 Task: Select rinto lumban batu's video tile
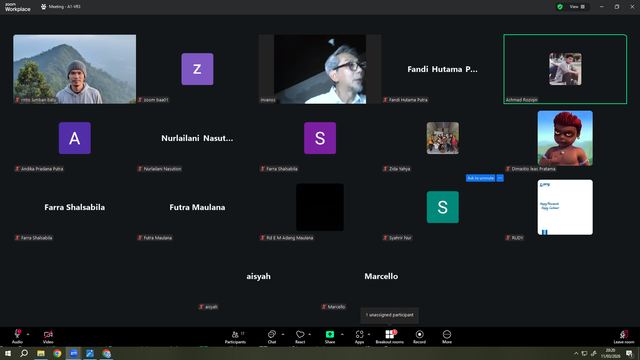pyautogui.click(x=75, y=69)
